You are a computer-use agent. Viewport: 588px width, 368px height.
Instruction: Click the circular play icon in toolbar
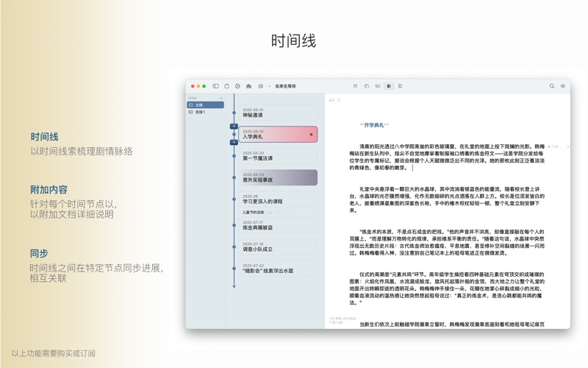click(x=237, y=86)
